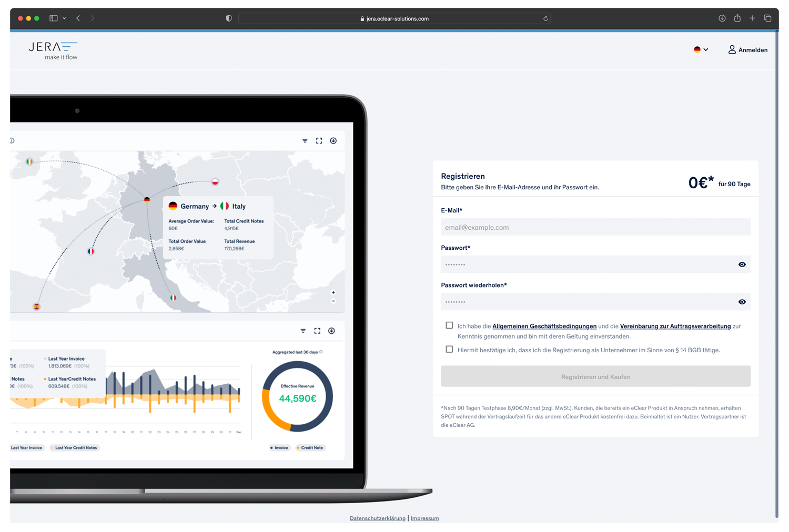The height and width of the screenshot is (532, 789).
Task: Click the map panel fullscreen icon
Action: [319, 141]
